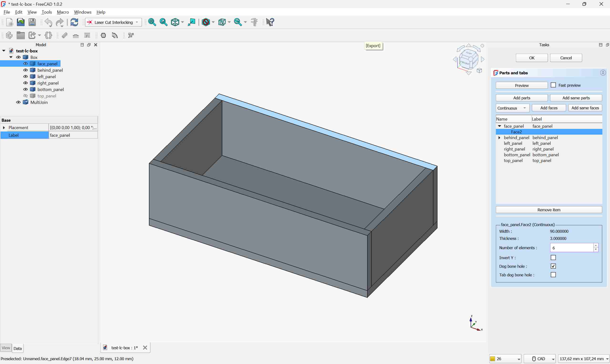This screenshot has height=364, width=610.
Task: Click the What's This help cursor icon
Action: [270, 22]
